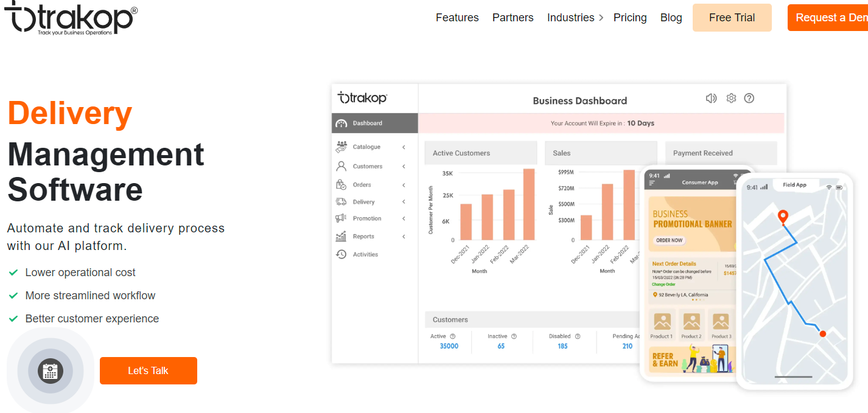Viewport: 868px width, 413px height.
Task: Click the help icon next to Inactive
Action: [514, 336]
